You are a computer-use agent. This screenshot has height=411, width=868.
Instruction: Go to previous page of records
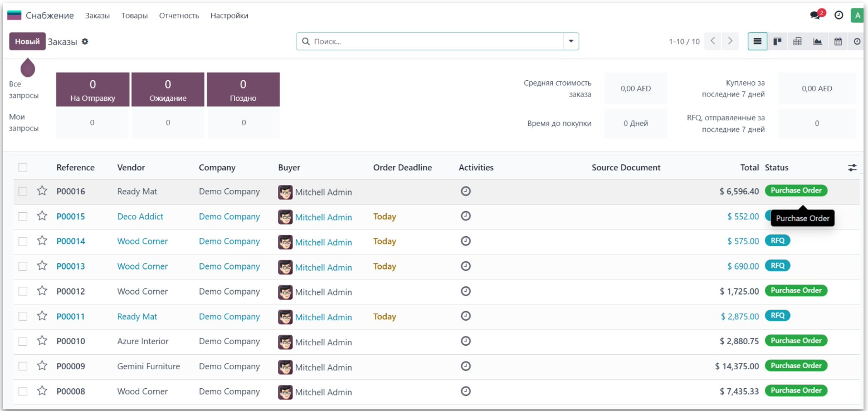pos(713,41)
